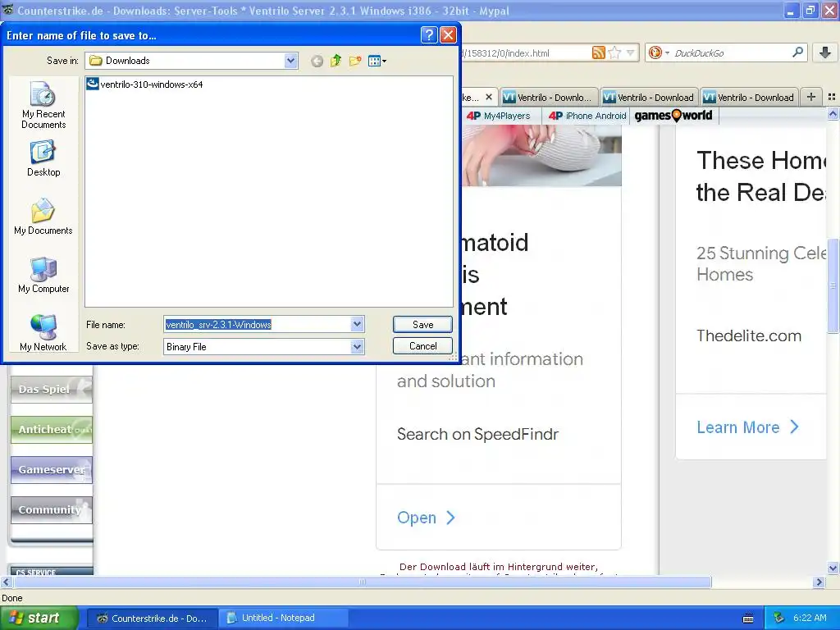
Task: Bookmark page with star icon
Action: click(614, 52)
